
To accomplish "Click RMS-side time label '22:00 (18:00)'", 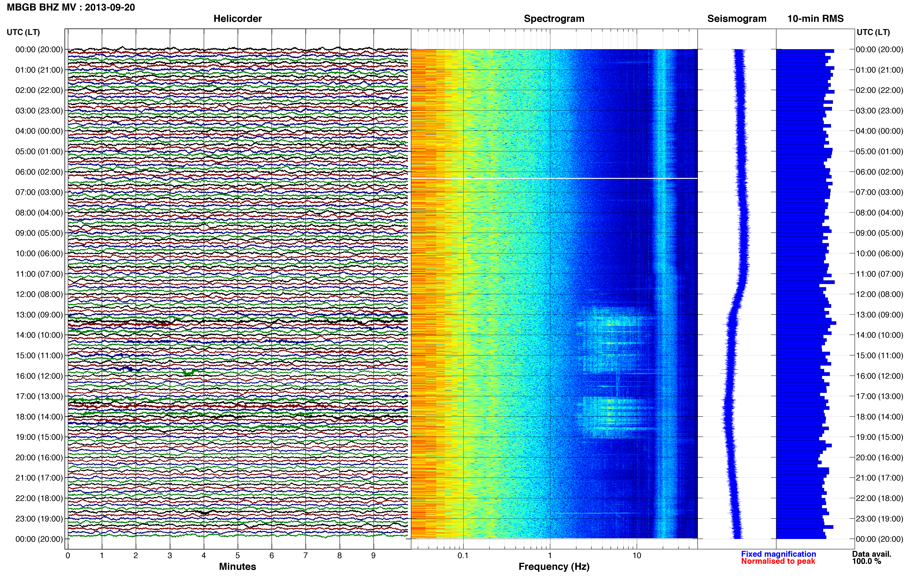I will (879, 498).
